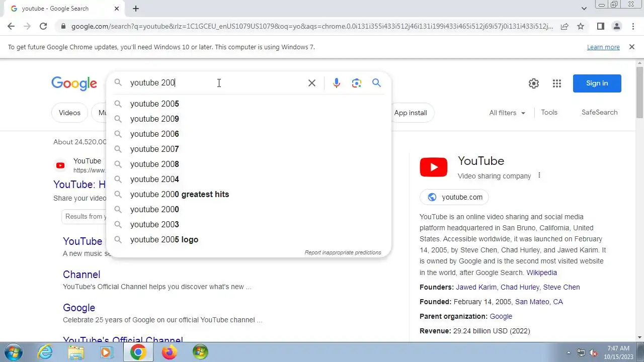
Task: Click in the Google search input field
Action: pos(216,83)
